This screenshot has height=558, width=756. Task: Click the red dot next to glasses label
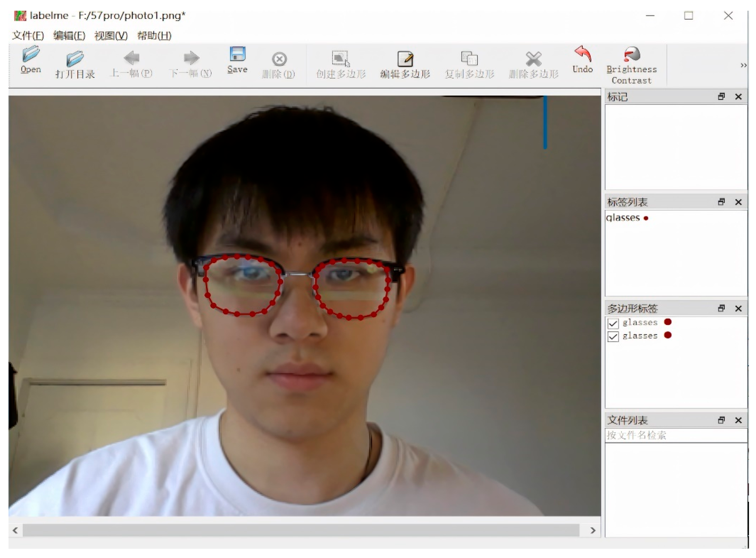point(646,218)
